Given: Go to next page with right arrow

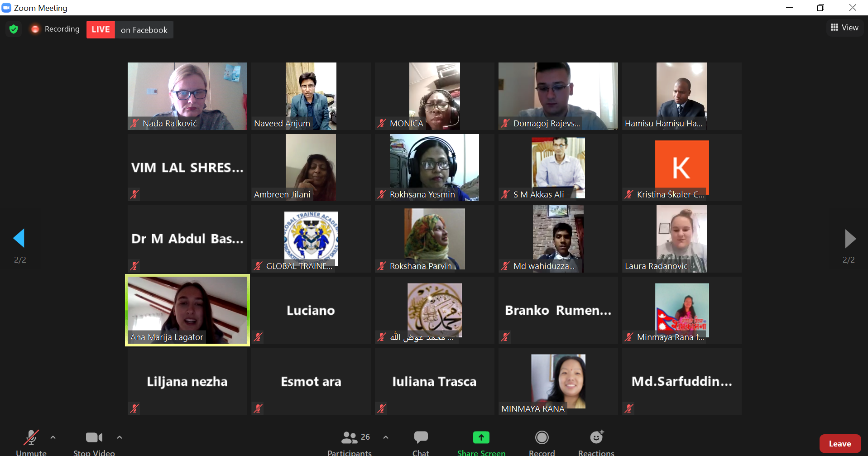Looking at the screenshot, I should (850, 239).
